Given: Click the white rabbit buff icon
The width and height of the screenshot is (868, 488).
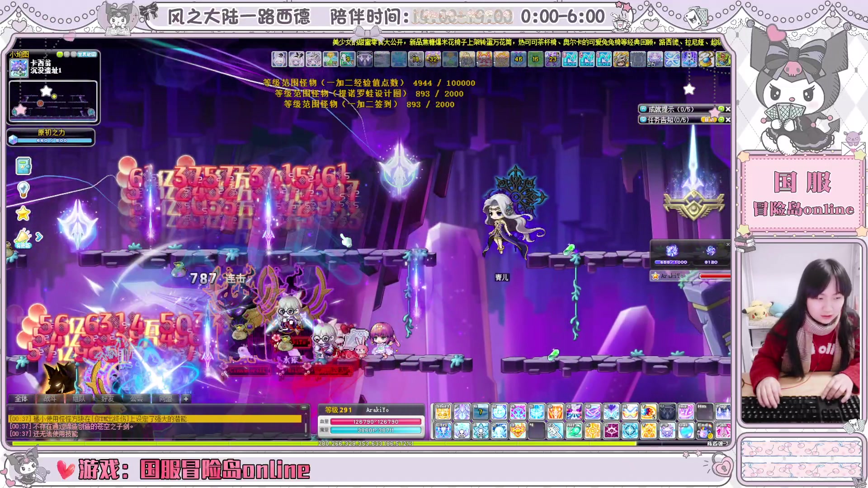Looking at the screenshot, I should 279,59.
